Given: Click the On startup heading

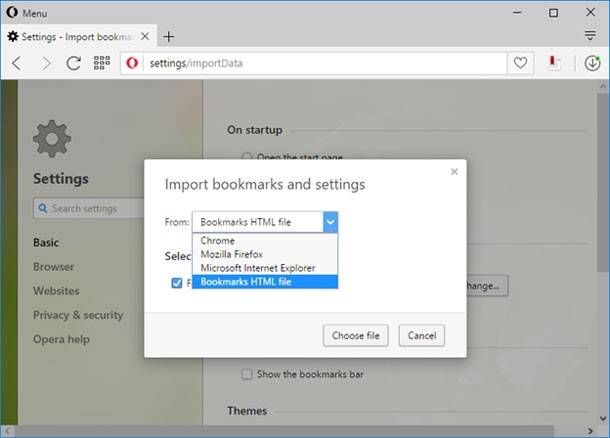Looking at the screenshot, I should tap(254, 130).
